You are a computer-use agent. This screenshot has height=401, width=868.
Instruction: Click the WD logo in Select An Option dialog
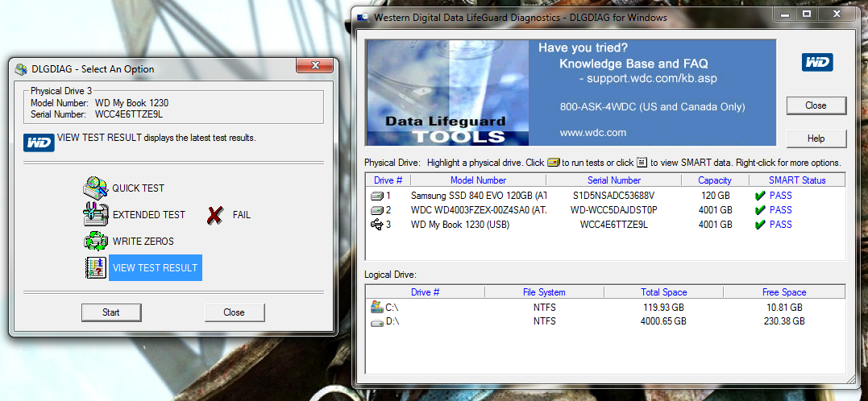39,143
